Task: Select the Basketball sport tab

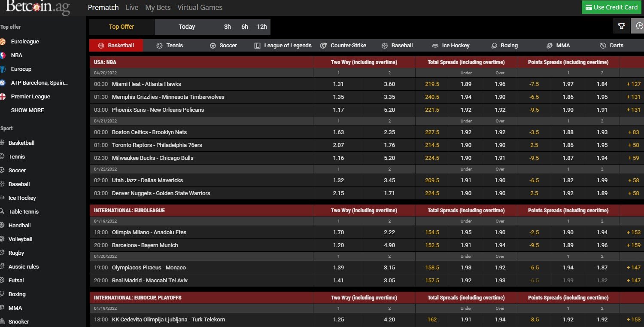Action: (116, 46)
